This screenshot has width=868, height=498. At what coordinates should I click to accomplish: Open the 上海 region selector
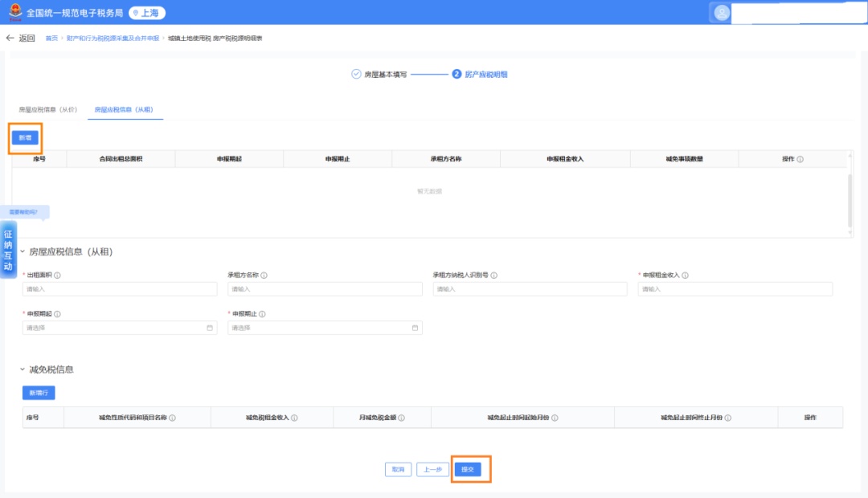148,12
